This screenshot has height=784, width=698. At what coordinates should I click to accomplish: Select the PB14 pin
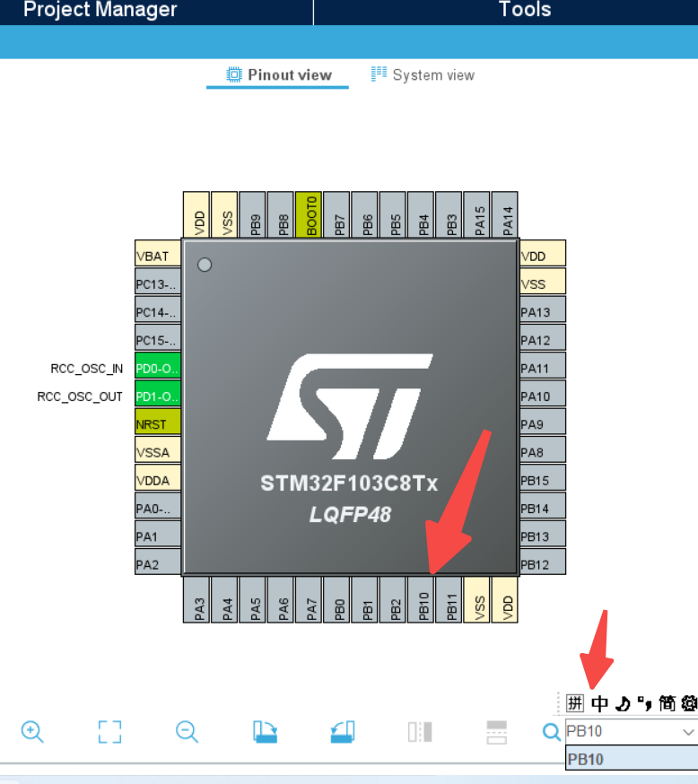543,505
